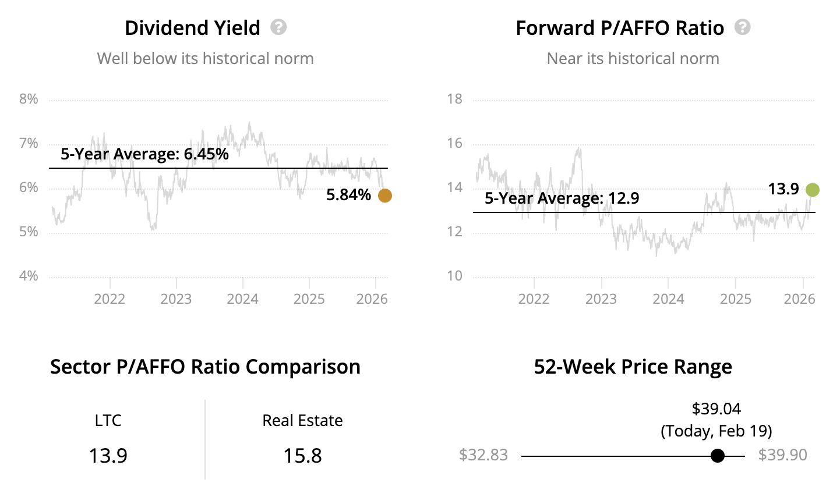
Task: Open the Forward P/AFFO Ratio help icon
Action: tap(742, 27)
